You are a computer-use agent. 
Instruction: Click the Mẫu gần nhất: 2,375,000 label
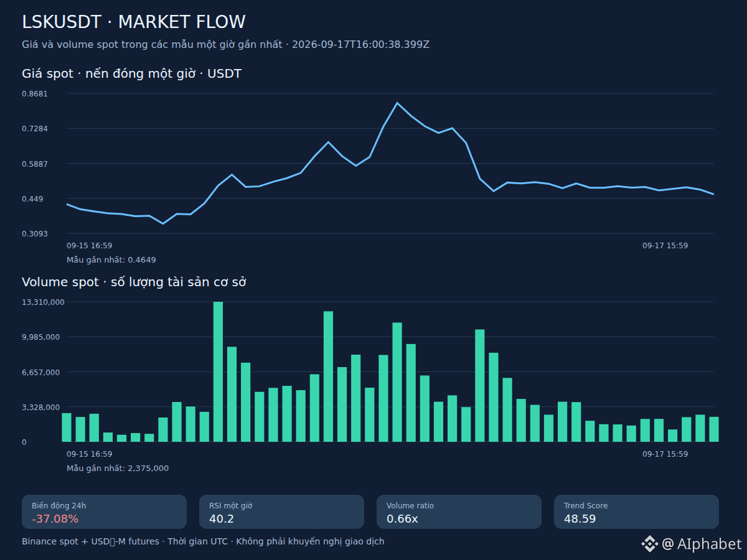point(117,469)
